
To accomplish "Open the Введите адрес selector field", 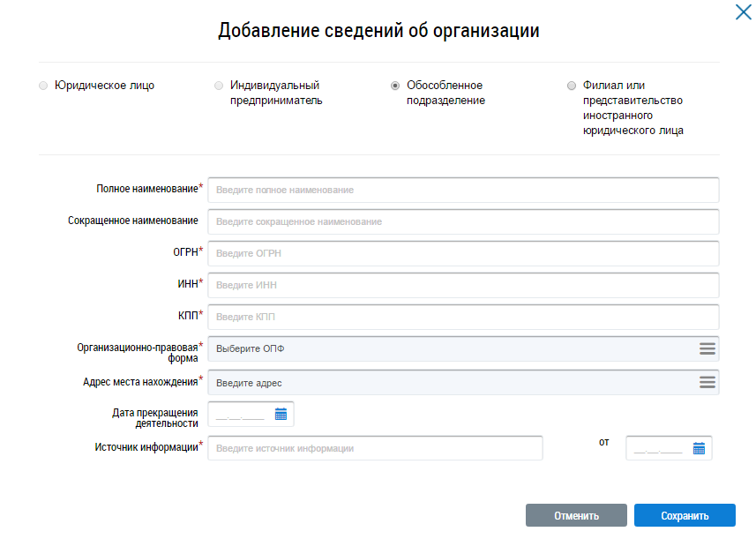I will click(x=450, y=382).
